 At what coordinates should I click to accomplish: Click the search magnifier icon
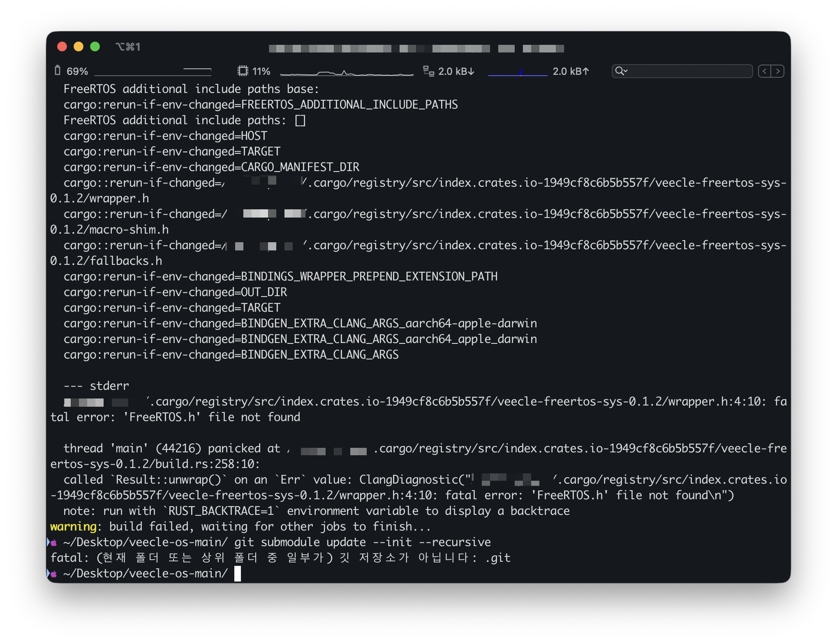(x=619, y=71)
